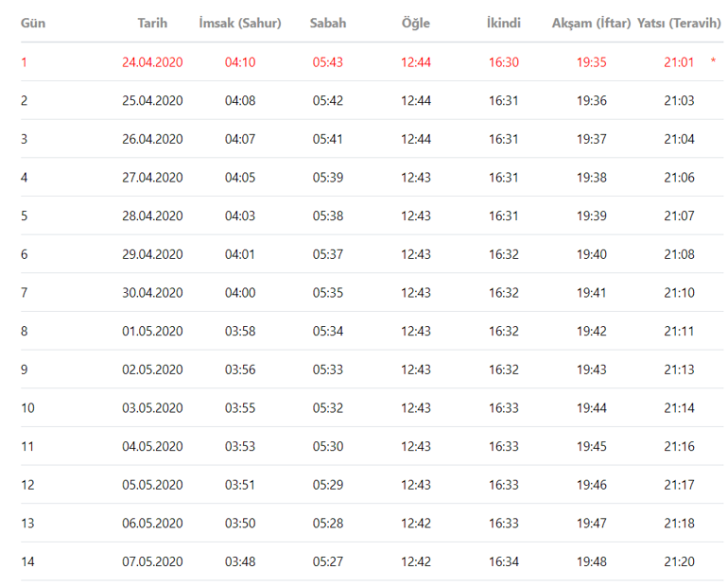Click the İmsak time 04:10 in red

coord(240,62)
